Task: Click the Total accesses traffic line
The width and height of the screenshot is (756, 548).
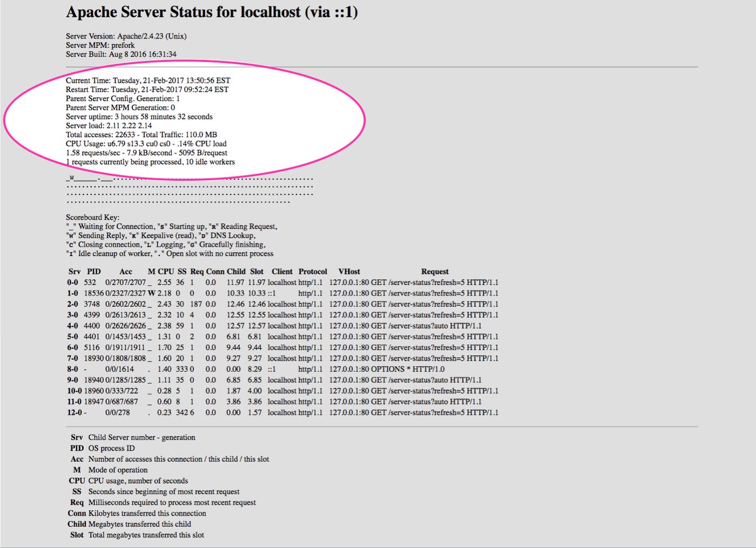Action: 141,134
